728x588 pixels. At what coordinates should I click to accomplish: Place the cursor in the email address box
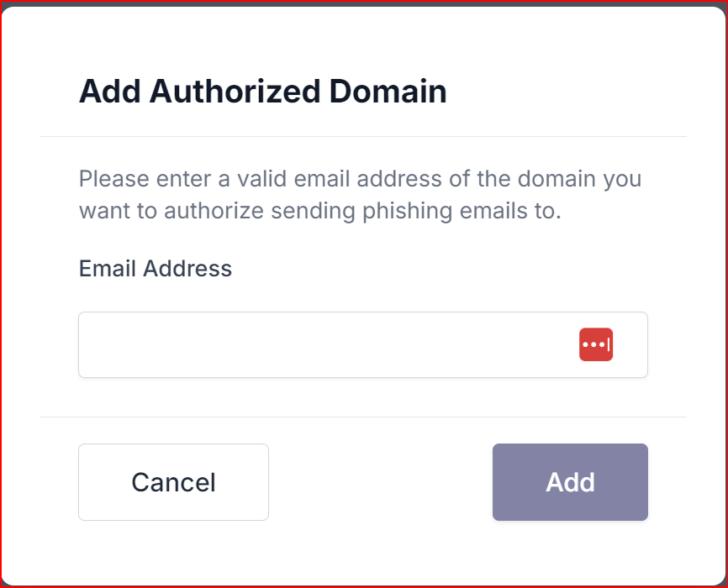[x=363, y=344]
